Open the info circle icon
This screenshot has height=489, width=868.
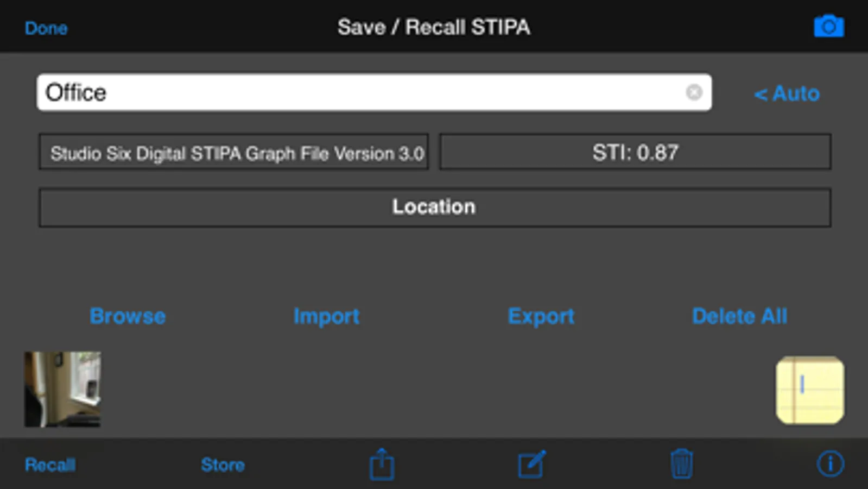(830, 464)
